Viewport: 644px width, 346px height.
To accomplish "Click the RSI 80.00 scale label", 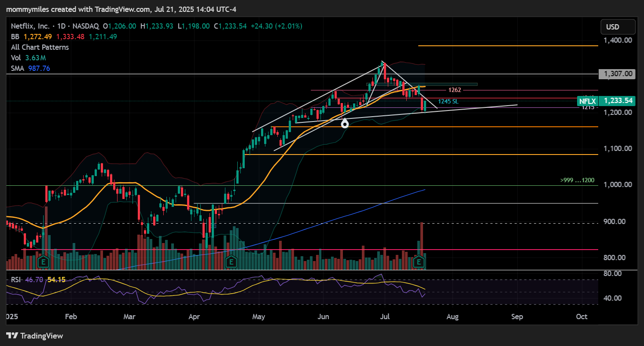I will [612, 273].
